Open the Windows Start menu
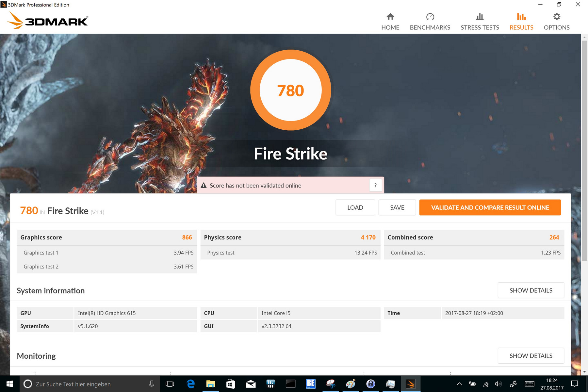 coord(10,384)
